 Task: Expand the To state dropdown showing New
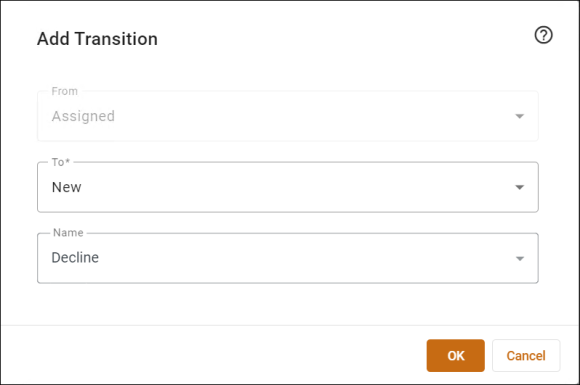coord(288,187)
